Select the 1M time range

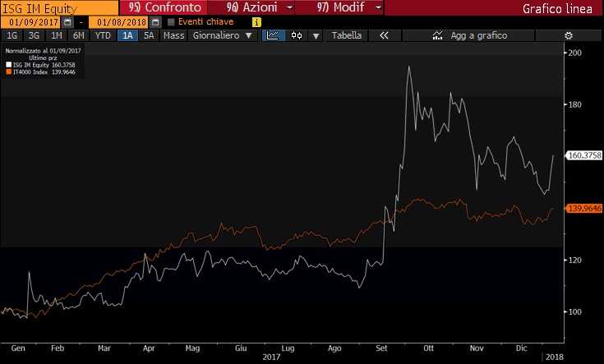tap(57, 35)
